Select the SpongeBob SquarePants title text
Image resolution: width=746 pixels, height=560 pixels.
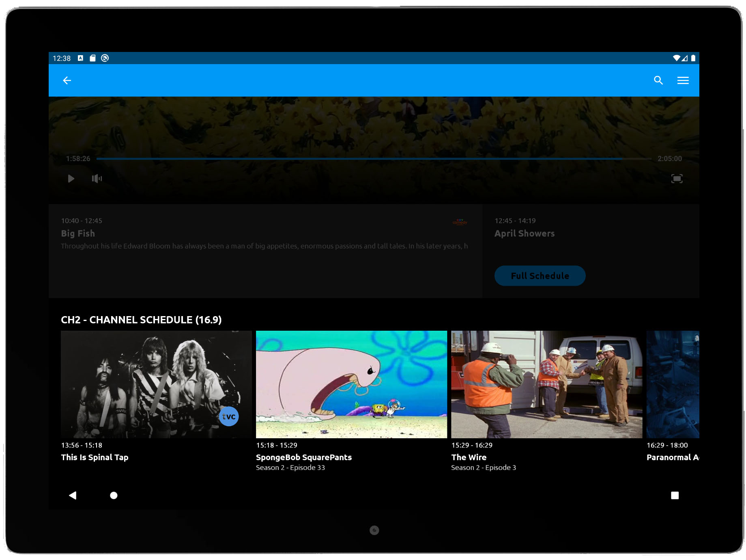pos(304,457)
